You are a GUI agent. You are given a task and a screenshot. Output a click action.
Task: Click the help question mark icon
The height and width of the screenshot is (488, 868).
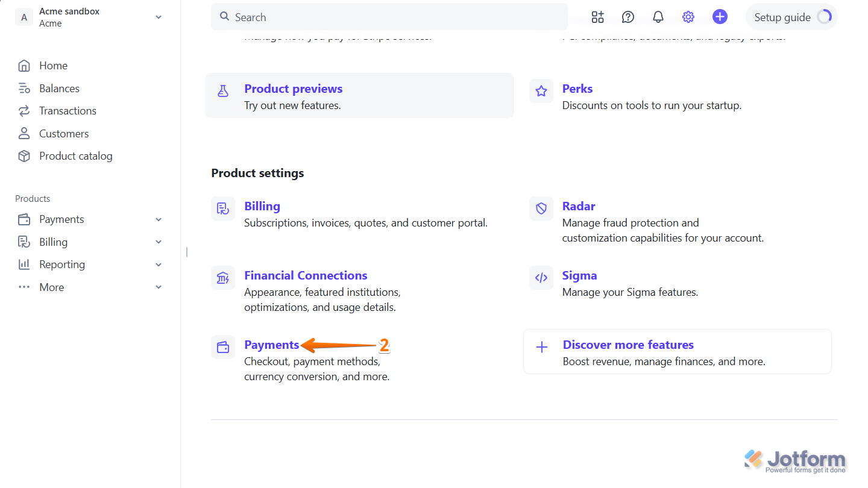[627, 17]
